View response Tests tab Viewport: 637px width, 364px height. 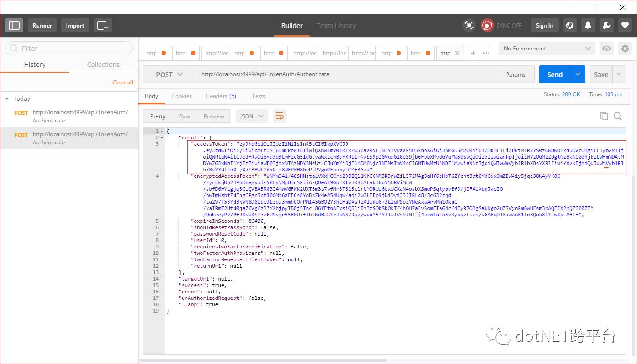pos(258,96)
